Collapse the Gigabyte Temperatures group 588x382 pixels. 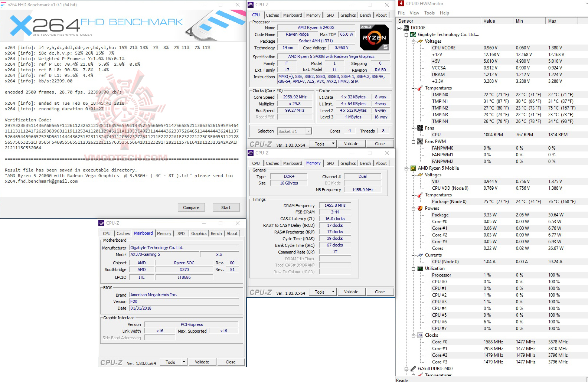coord(414,88)
